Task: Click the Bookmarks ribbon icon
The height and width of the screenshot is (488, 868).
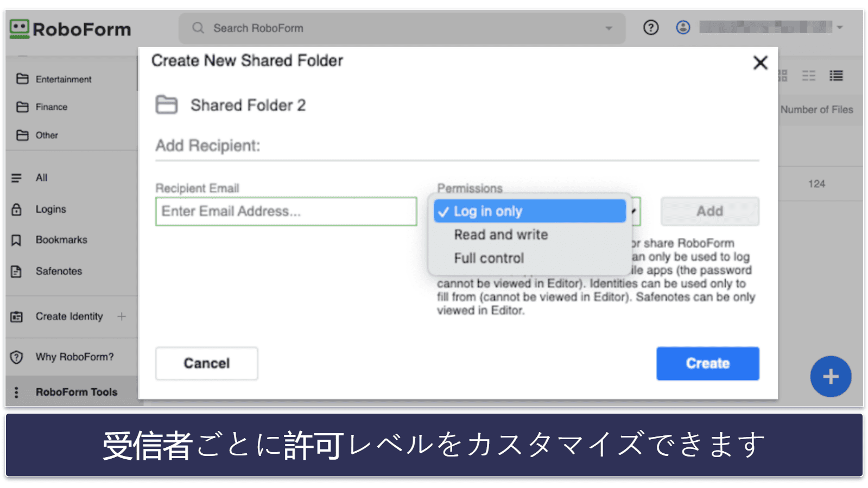Action: click(x=17, y=240)
